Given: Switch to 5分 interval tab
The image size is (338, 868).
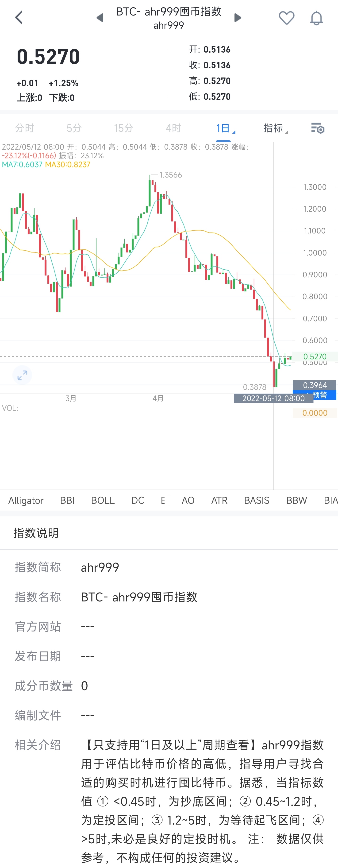Looking at the screenshot, I should click(74, 128).
